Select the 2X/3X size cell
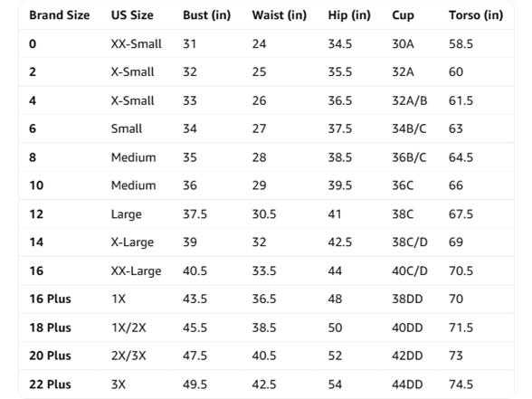Image resolution: width=532 pixels, height=399 pixels. coord(128,356)
